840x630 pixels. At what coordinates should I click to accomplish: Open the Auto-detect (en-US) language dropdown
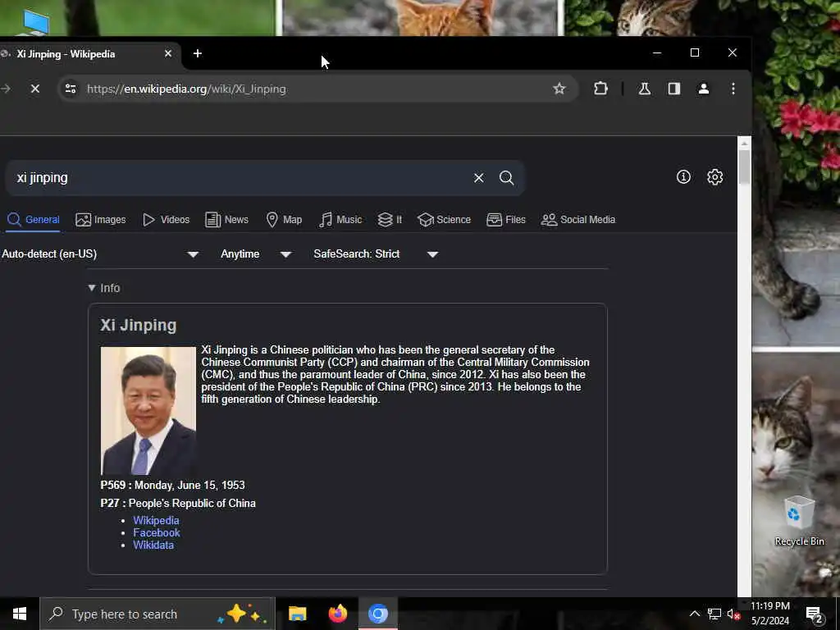(100, 254)
